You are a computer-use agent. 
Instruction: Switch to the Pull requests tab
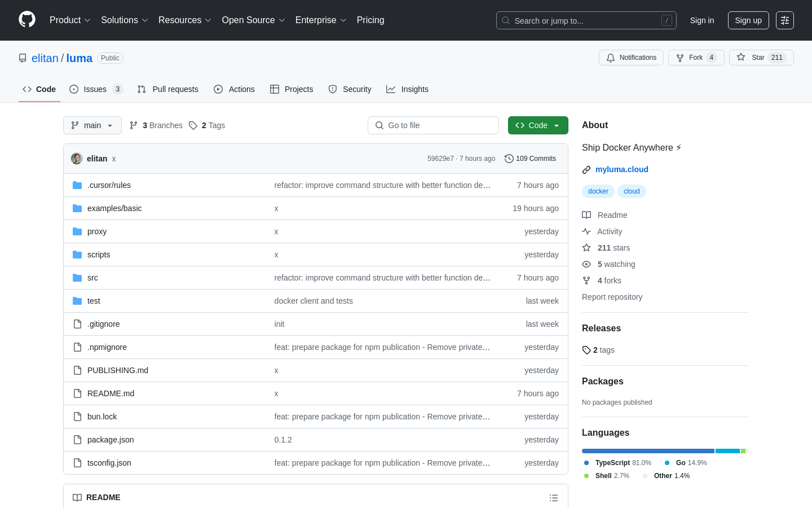point(168,89)
